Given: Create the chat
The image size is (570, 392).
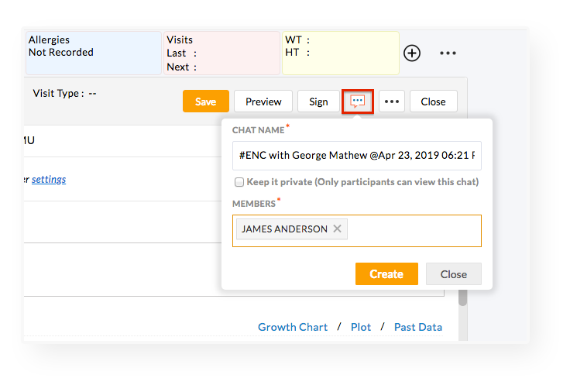Looking at the screenshot, I should 386,274.
